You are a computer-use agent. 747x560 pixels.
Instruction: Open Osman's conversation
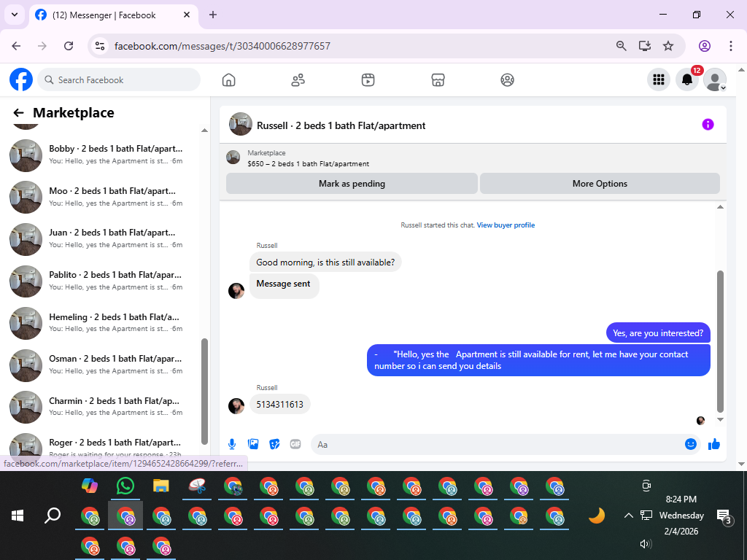(102, 365)
